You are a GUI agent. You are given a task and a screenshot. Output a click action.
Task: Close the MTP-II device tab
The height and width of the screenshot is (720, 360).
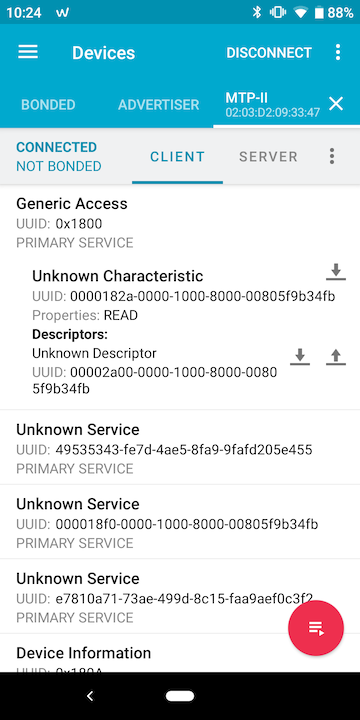pyautogui.click(x=336, y=104)
